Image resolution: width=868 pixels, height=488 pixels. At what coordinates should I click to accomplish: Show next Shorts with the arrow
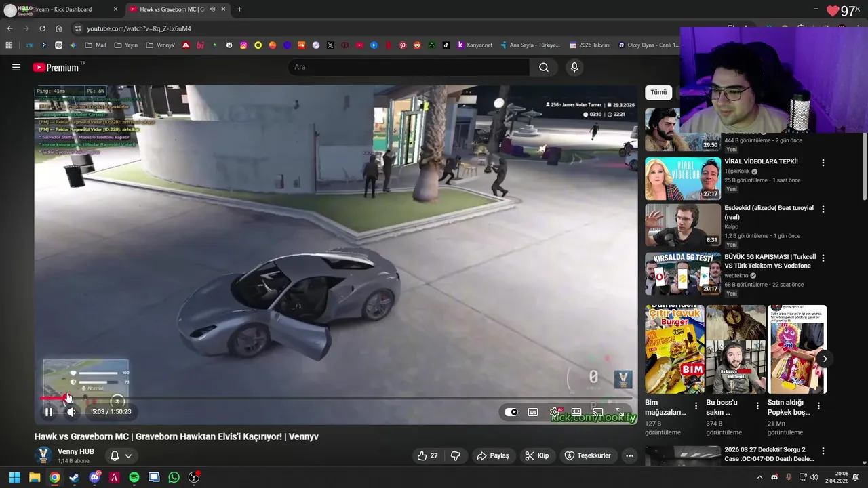click(825, 359)
